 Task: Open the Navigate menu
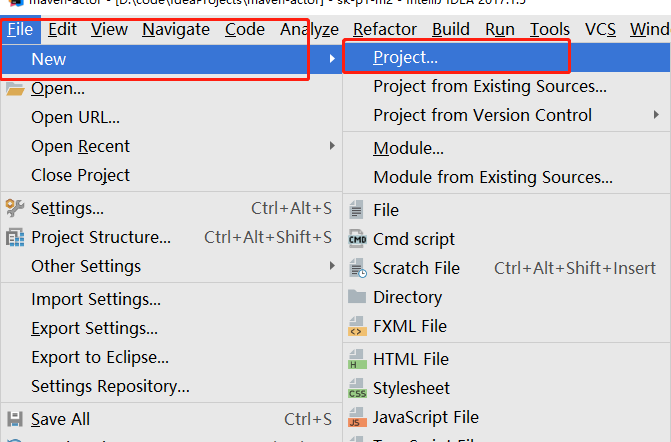tap(176, 29)
